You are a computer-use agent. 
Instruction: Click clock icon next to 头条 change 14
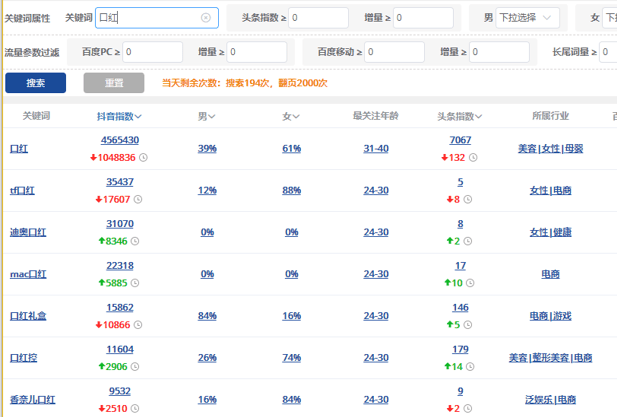470,367
